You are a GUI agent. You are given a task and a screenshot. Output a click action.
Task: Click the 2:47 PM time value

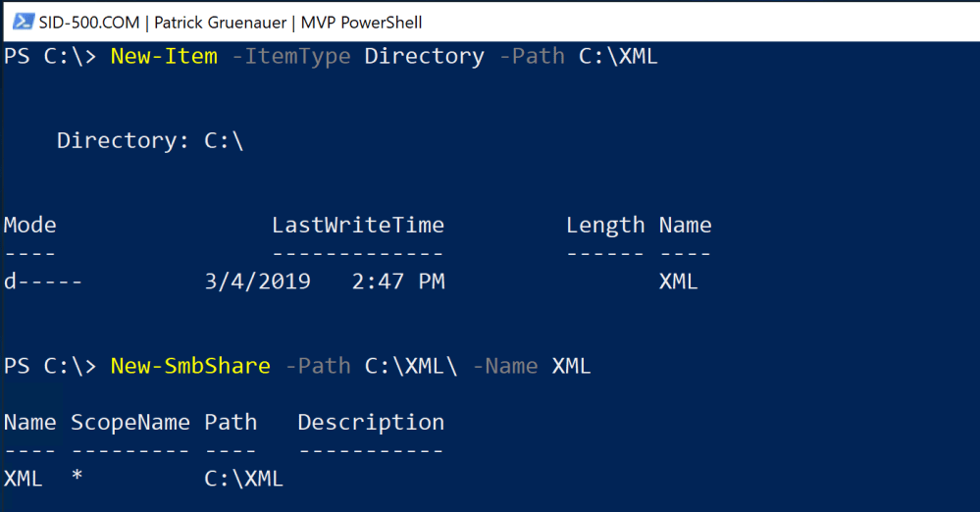397,282
